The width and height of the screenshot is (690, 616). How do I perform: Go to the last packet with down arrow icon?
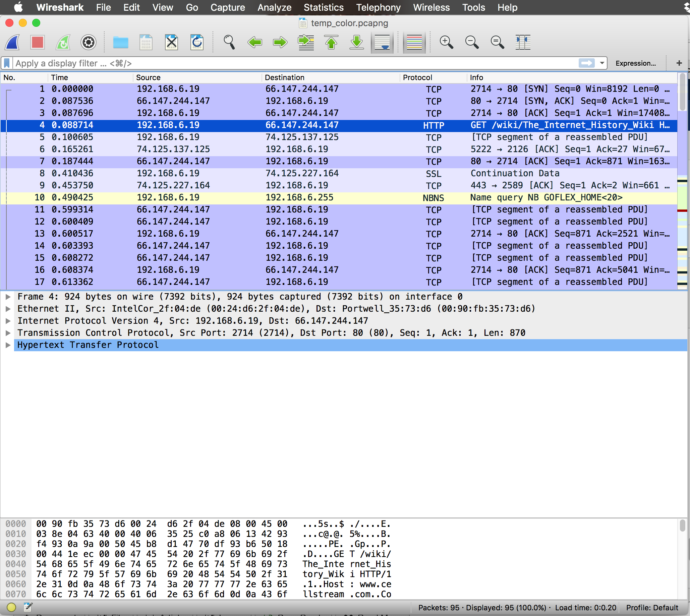[356, 42]
